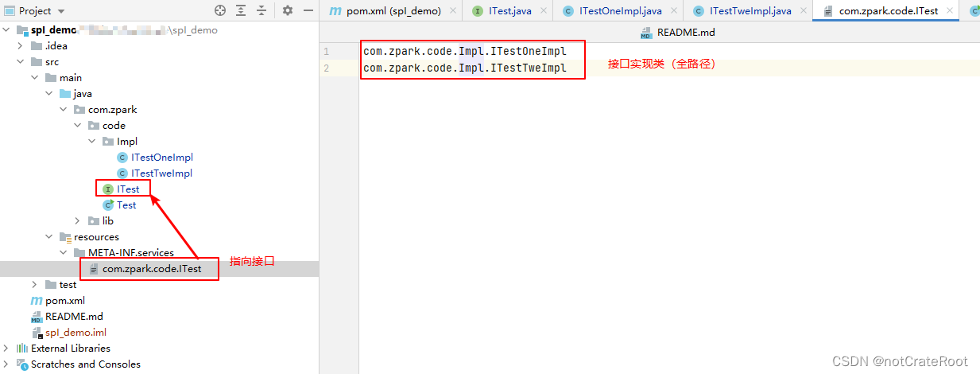This screenshot has width=980, height=374.
Task: Collapse the java source folder
Action: tap(50, 93)
